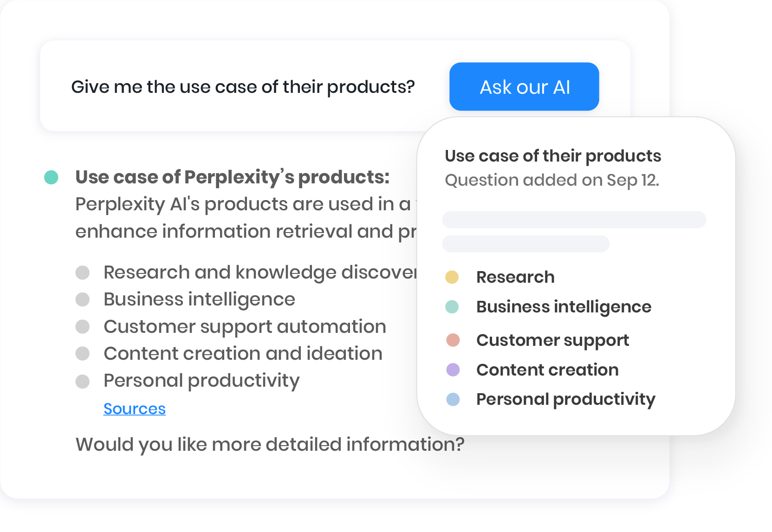
Task: Select Customer support in the card list
Action: [552, 340]
